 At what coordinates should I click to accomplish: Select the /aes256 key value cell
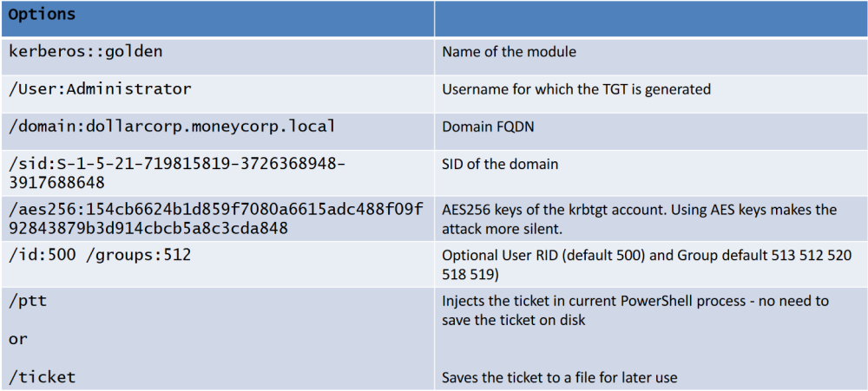(x=218, y=219)
